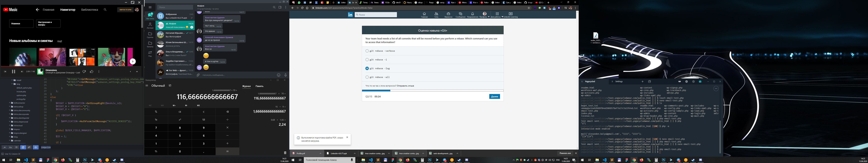Click the Отправить отзыв link
Viewport: 868px width, 163px height.
coord(405,86)
